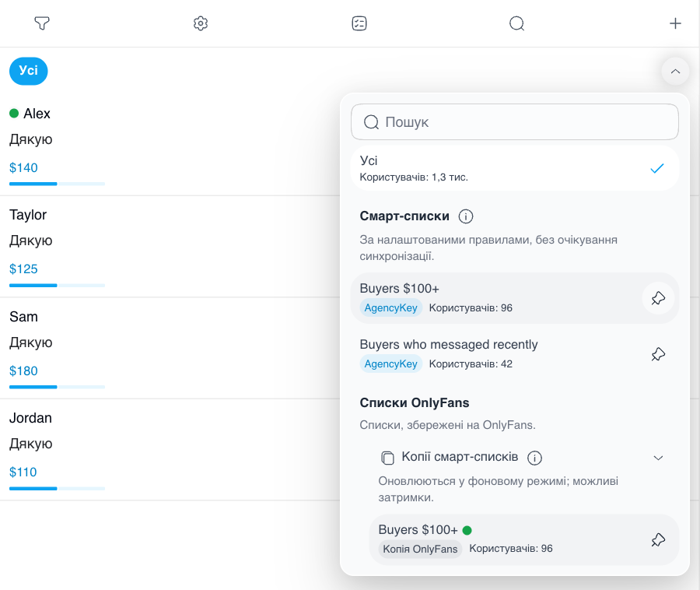This screenshot has height=590, width=700.
Task: Click the Копії смарт-списків copy icon
Action: (387, 458)
